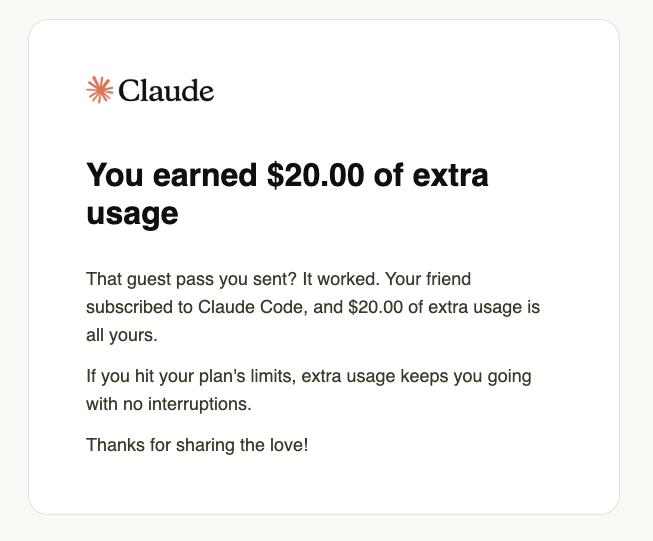Click the "with no interruptions." line
The width and height of the screenshot is (653, 541).
coord(168,405)
